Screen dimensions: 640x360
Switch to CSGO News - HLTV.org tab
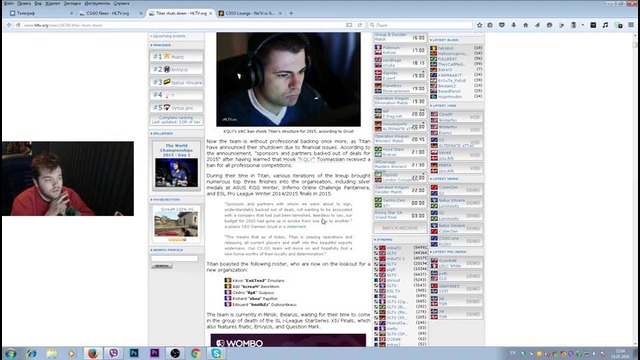[x=108, y=13]
